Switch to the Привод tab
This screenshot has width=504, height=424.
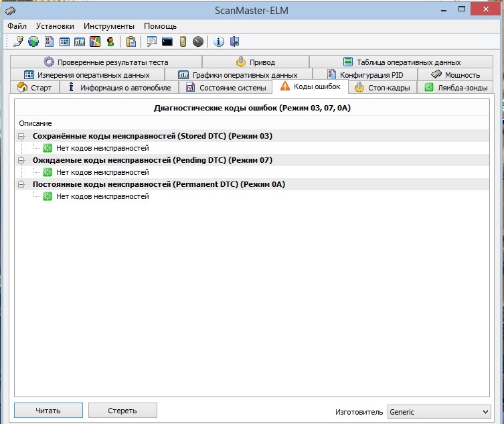(256, 62)
